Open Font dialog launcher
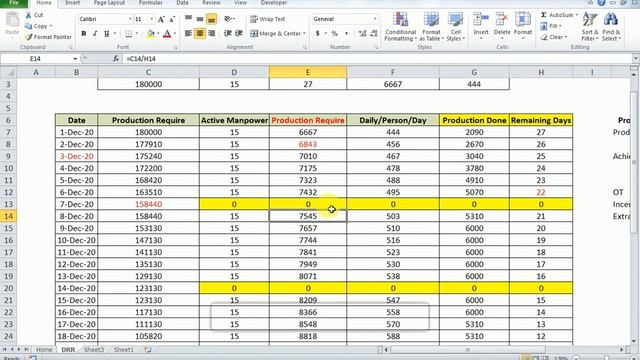640x360 pixels. [x=176, y=47]
